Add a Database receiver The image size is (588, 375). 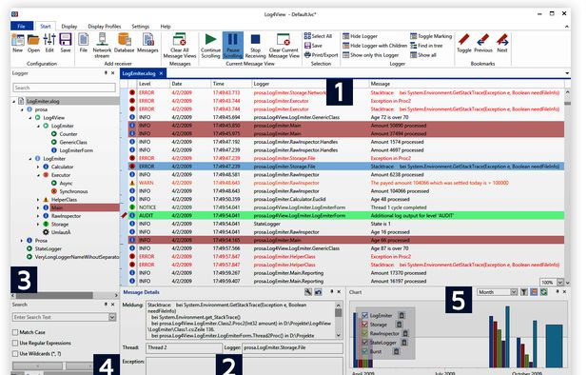pos(124,43)
